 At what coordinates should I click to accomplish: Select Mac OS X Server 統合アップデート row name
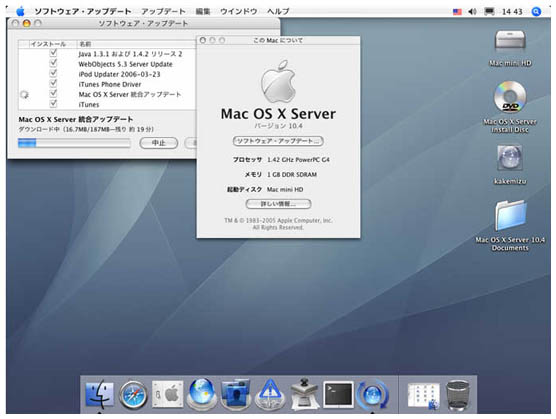pyautogui.click(x=130, y=94)
